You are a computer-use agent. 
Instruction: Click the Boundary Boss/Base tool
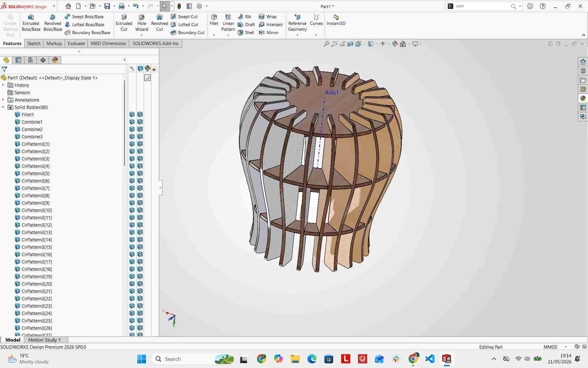click(88, 33)
